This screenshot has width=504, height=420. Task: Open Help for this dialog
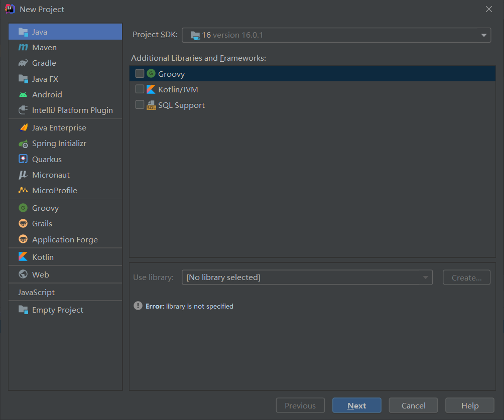469,405
